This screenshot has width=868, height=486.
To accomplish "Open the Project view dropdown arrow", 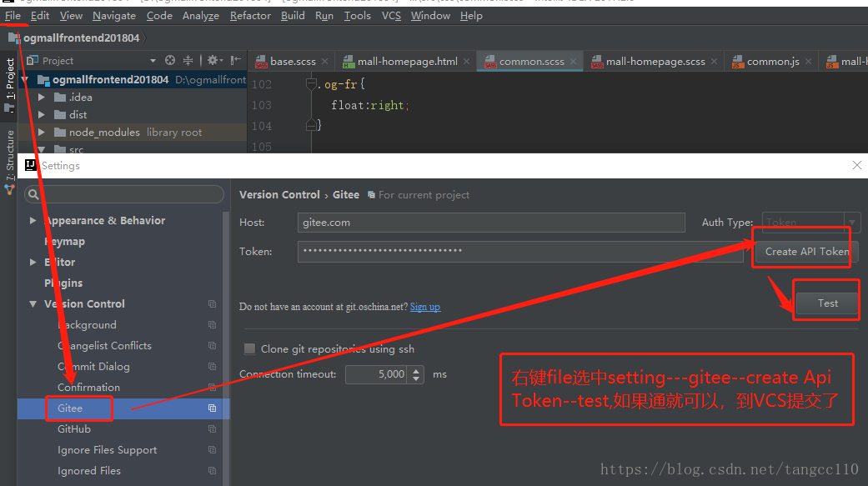I will [153, 60].
